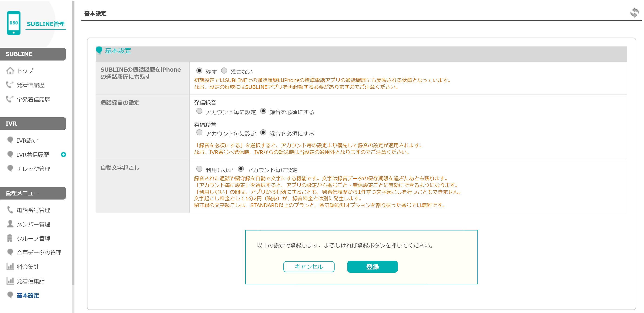The height and width of the screenshot is (313, 644).
Task: Click the handset icon beside 電話番号管理
Action: pos(10,210)
